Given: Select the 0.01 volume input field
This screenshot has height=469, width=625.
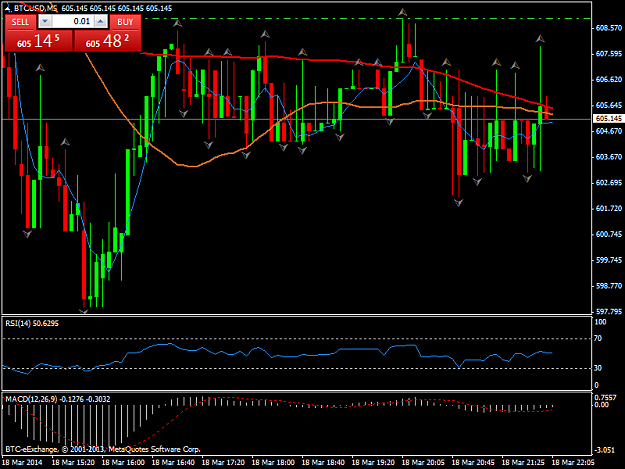Looking at the screenshot, I should (73, 22).
